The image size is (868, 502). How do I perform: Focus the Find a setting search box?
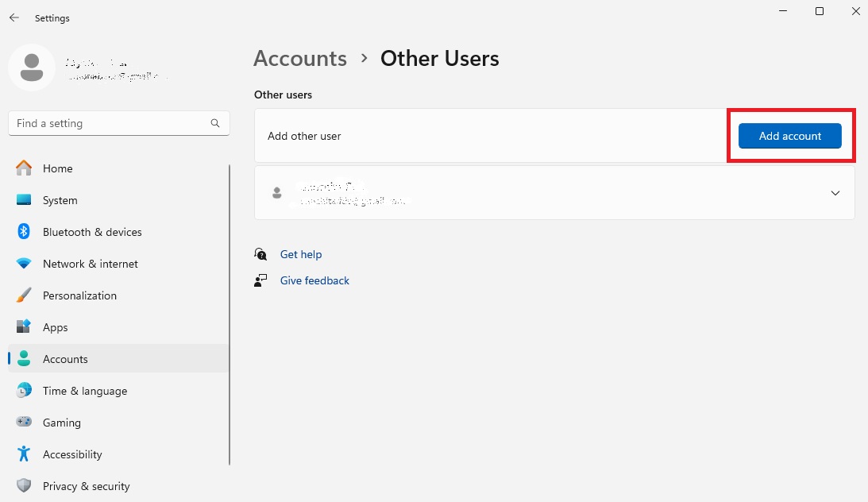119,123
